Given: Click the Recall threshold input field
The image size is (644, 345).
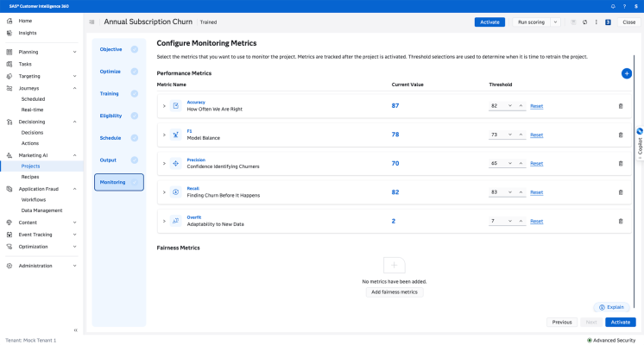Looking at the screenshot, I should point(496,191).
